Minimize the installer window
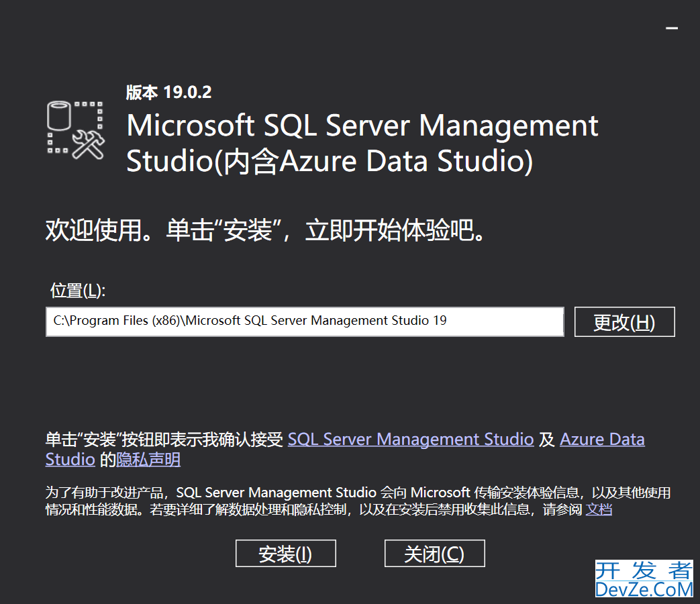This screenshot has width=700, height=604. pos(672,28)
